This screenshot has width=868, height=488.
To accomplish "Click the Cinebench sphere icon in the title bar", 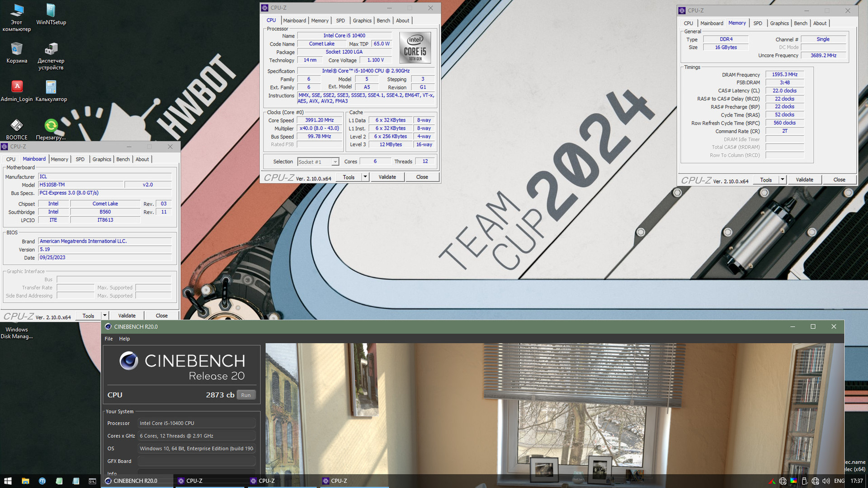I will pyautogui.click(x=108, y=327).
